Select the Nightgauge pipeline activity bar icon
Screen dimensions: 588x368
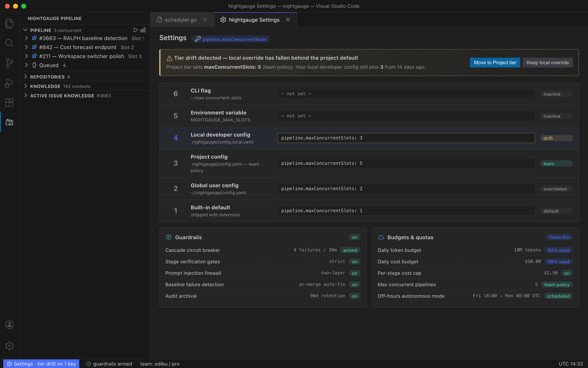tap(9, 122)
